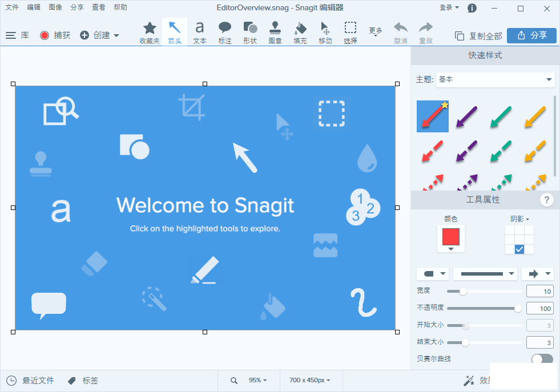Open the View (查看) menu

point(99,7)
